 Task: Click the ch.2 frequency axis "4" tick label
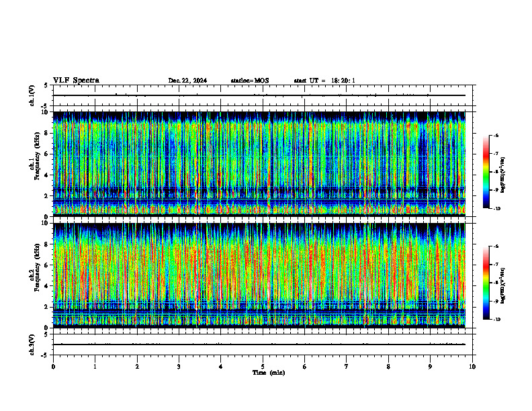[x=48, y=286]
